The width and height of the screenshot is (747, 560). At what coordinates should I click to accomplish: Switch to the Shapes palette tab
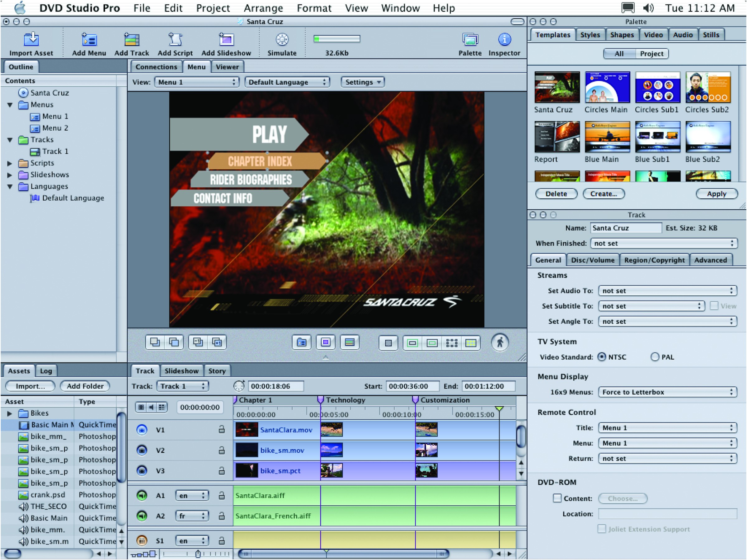coord(622,35)
